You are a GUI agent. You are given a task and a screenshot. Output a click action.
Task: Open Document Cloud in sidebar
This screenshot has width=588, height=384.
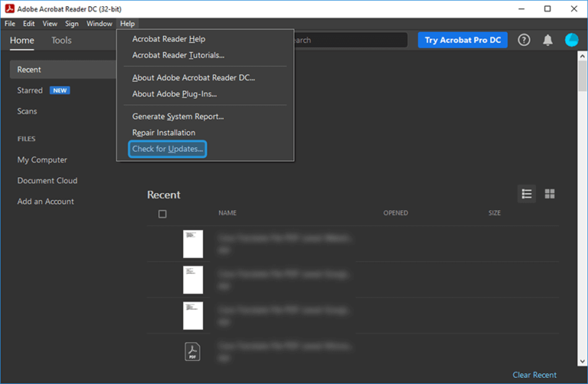pyautogui.click(x=47, y=181)
